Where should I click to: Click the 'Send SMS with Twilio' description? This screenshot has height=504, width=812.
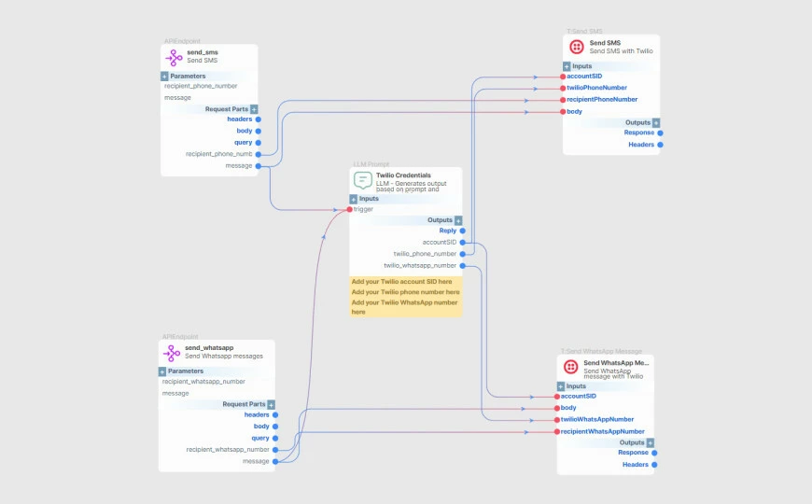(621, 51)
